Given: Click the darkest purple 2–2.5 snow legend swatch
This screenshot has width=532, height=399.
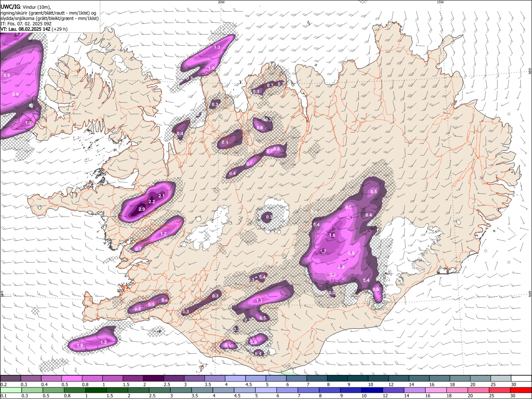Looking at the screenshot, I should [x=153, y=379].
